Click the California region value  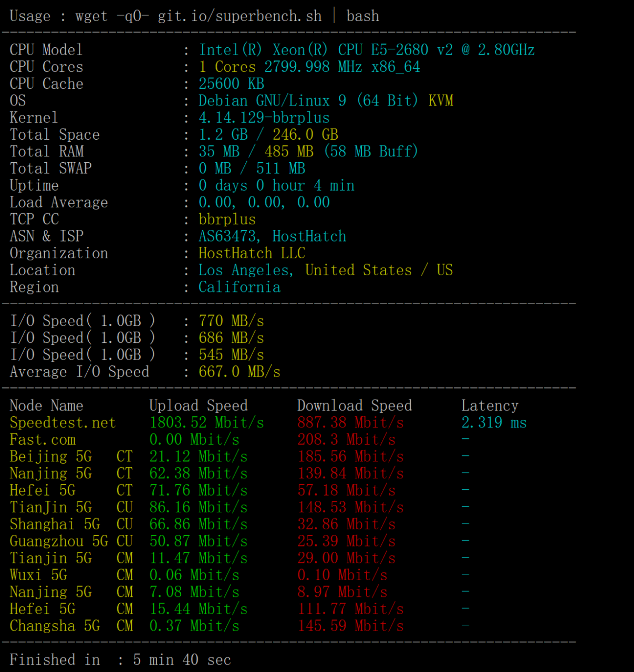239,287
